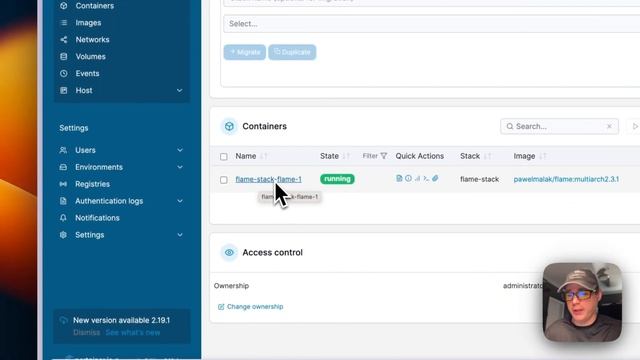Viewport: 640px width, 360px height.
Task: Tick the flame-stack-flame-1 row checkbox
Action: (224, 180)
